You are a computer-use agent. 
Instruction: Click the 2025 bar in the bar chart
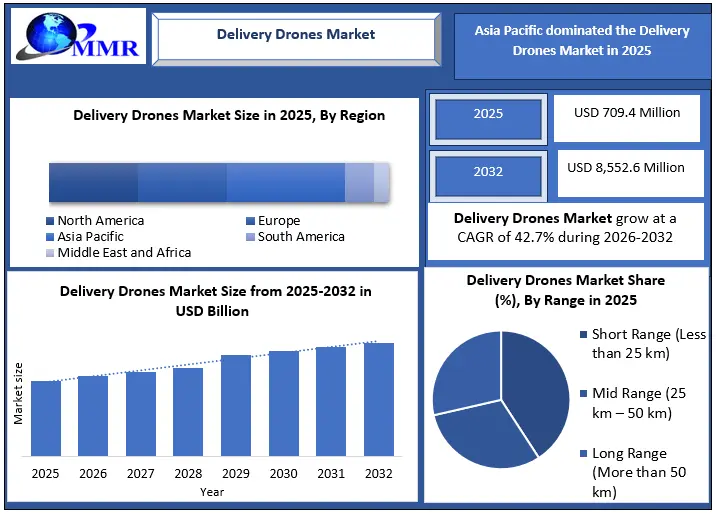pos(46,417)
